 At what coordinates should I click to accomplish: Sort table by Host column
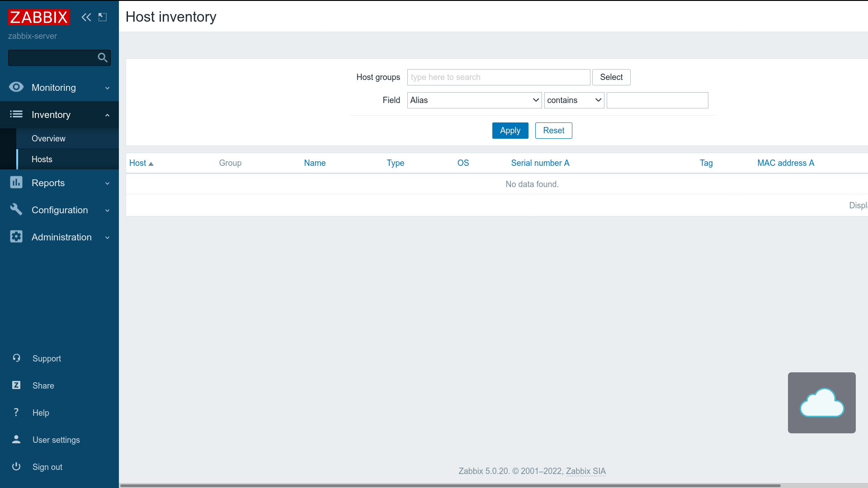tap(138, 163)
